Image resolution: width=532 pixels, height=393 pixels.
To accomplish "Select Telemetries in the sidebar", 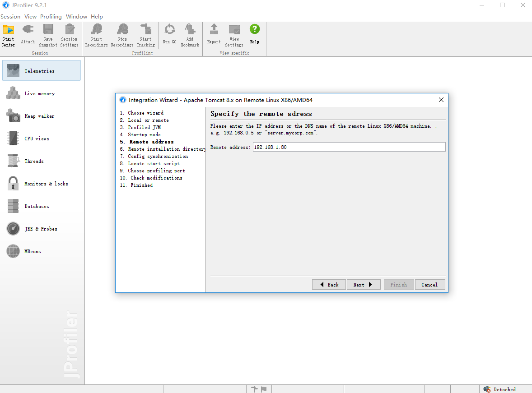I will tap(42, 70).
